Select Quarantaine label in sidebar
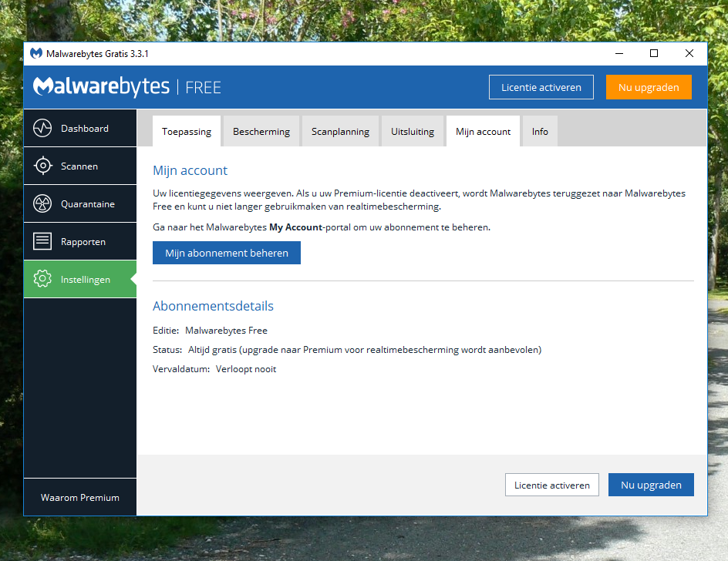Screen dimensions: 728x561 point(88,204)
